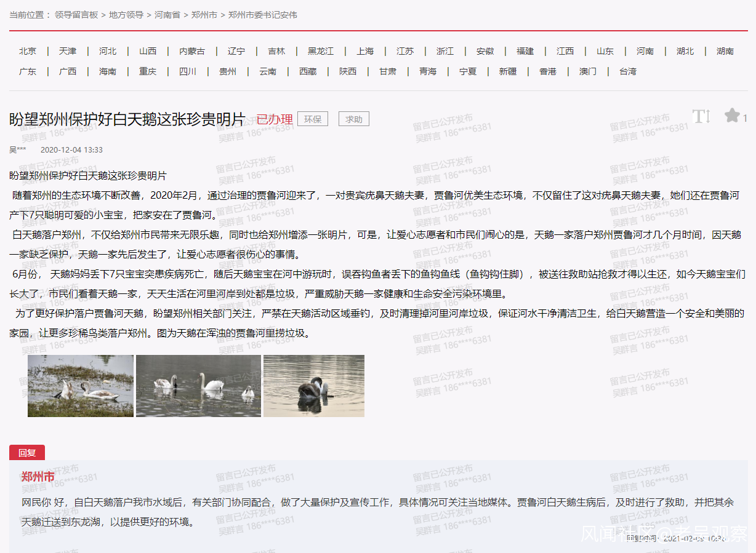Select the 宁夏 province link
The image size is (756, 553).
pos(468,71)
